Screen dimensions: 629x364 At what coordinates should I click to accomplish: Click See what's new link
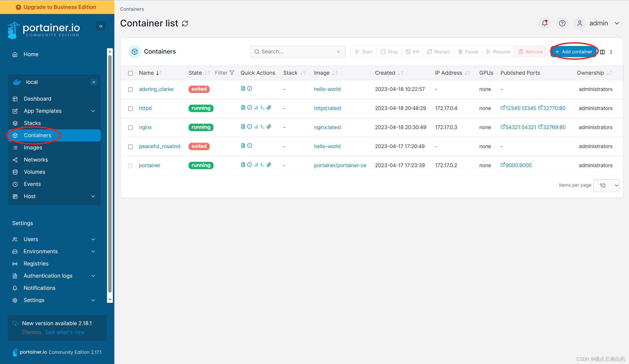coord(65,332)
